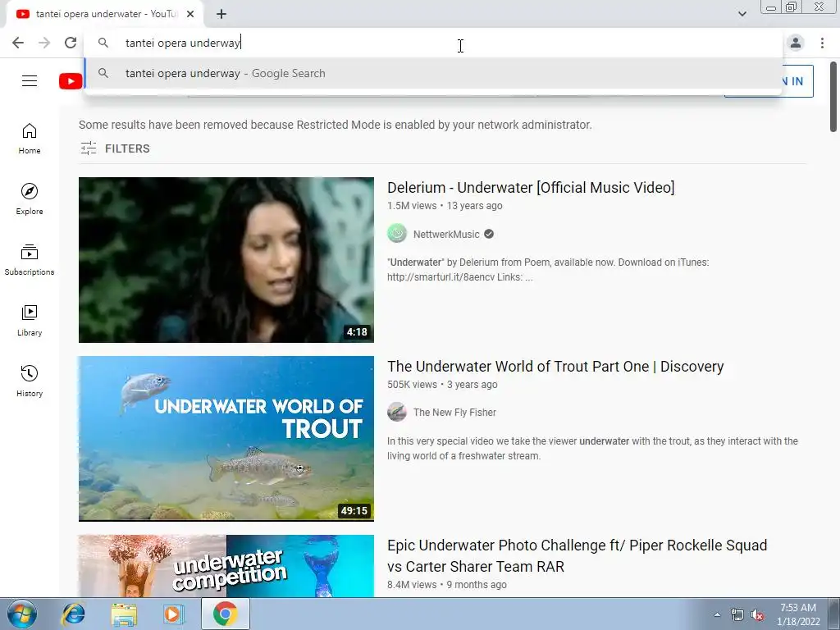This screenshot has width=840, height=630.
Task: Go to Home in YouTube sidebar
Action: coord(30,139)
